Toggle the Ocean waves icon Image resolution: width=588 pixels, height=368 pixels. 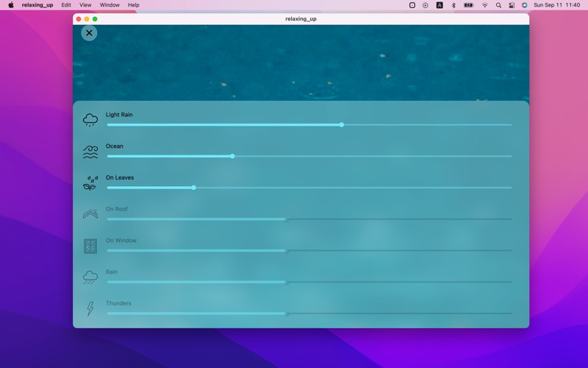pyautogui.click(x=90, y=152)
